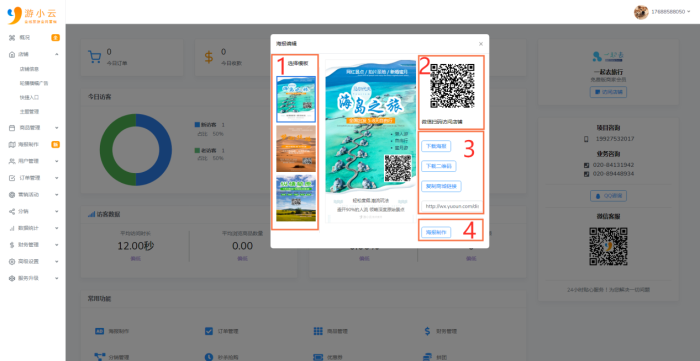
Task: Expand the 商品管理 menu chevron
Action: [57, 128]
